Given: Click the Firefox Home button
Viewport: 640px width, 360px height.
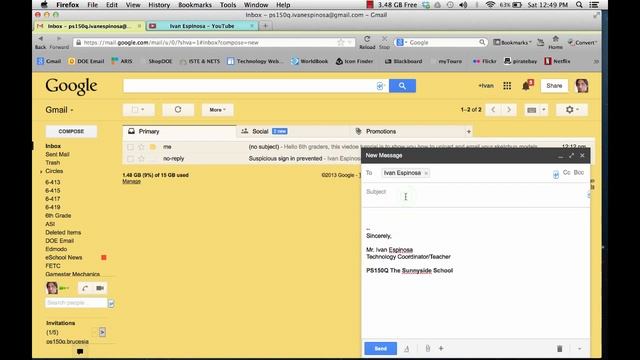Looking at the screenshot, I should click(x=556, y=42).
